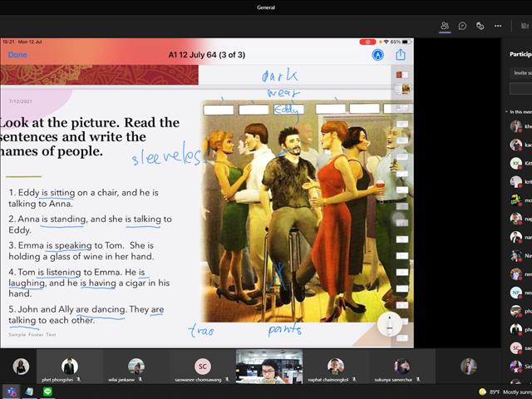Tap the Markup pen icon in iPad header
This screenshot has height=399, width=532.
click(378, 55)
